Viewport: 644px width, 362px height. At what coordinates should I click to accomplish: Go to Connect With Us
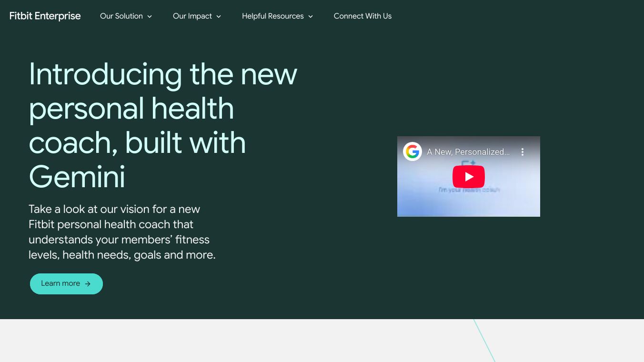pyautogui.click(x=362, y=16)
